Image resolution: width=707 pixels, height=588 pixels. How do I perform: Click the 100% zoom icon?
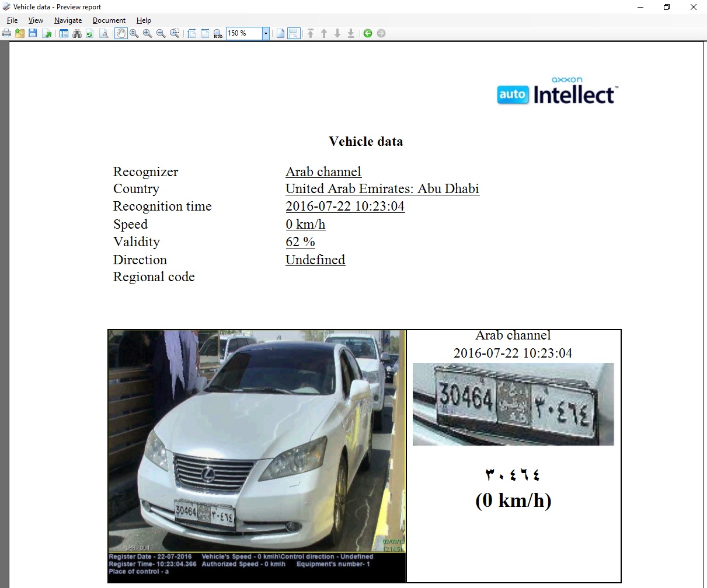(x=218, y=33)
